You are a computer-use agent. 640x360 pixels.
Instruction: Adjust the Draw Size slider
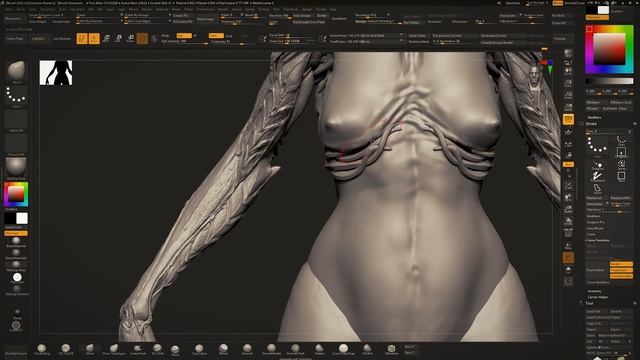[292, 41]
